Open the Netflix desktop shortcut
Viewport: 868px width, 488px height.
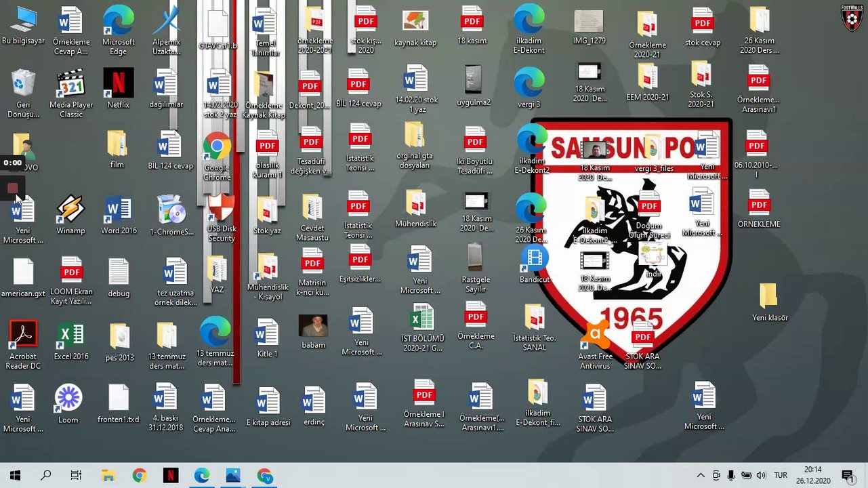pos(118,88)
